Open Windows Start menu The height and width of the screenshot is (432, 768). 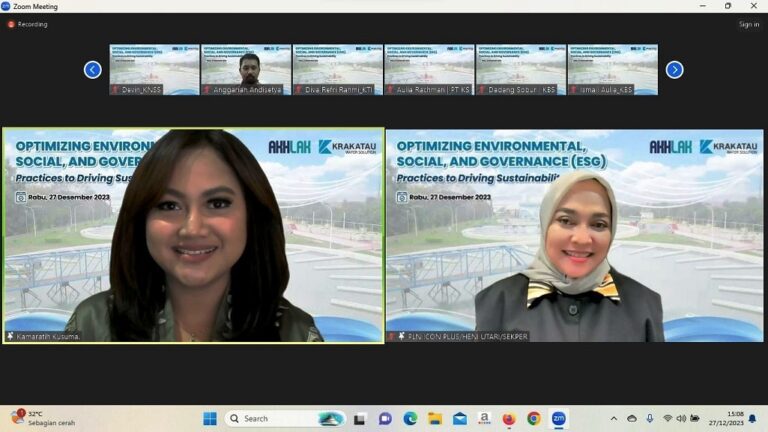click(210, 419)
